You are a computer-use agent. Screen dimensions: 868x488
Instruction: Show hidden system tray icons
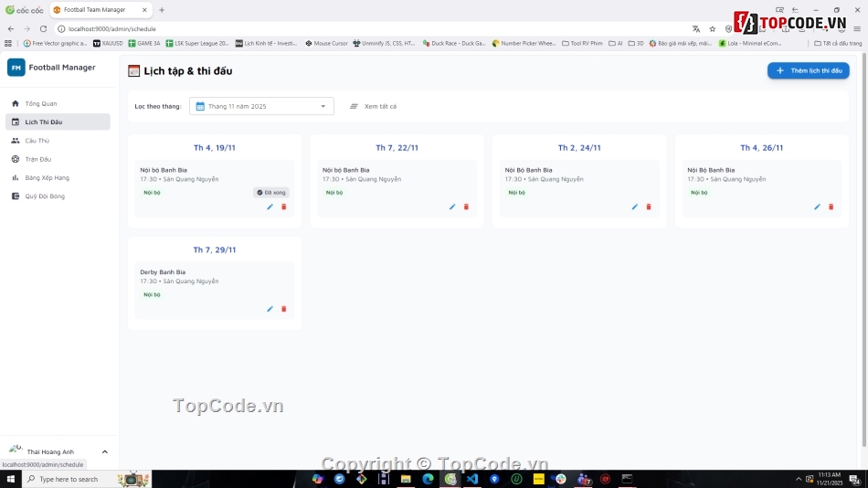pos(799,479)
